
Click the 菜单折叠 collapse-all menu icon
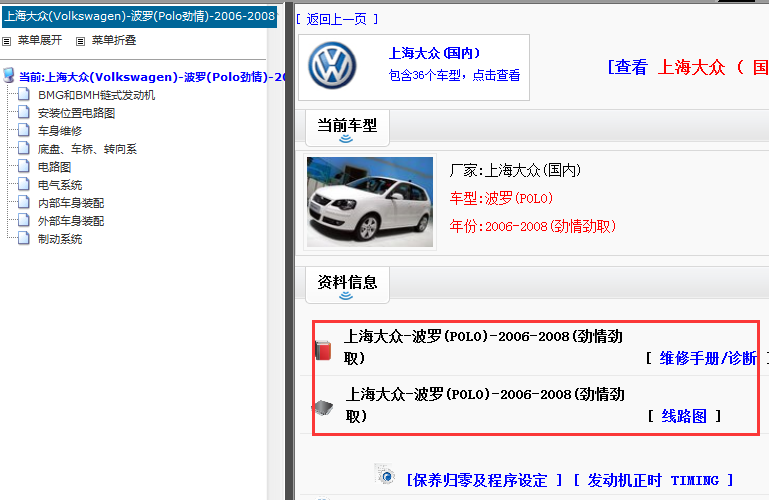pos(81,41)
